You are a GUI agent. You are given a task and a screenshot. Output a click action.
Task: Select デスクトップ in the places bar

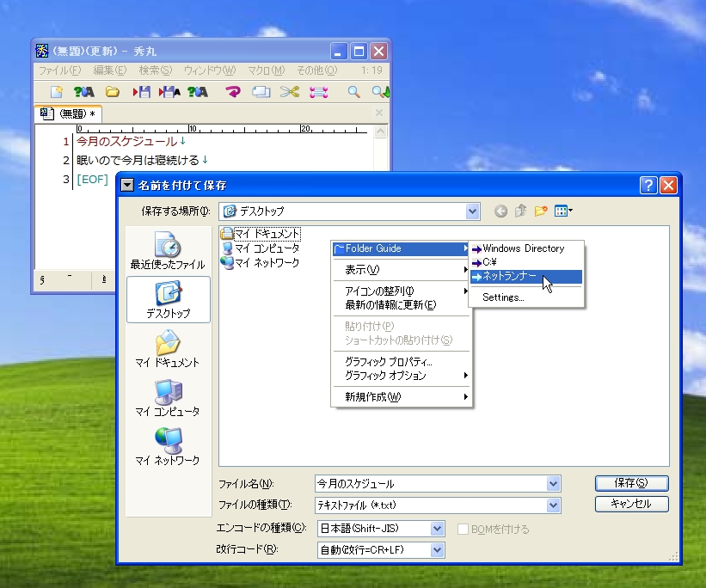[x=169, y=299]
